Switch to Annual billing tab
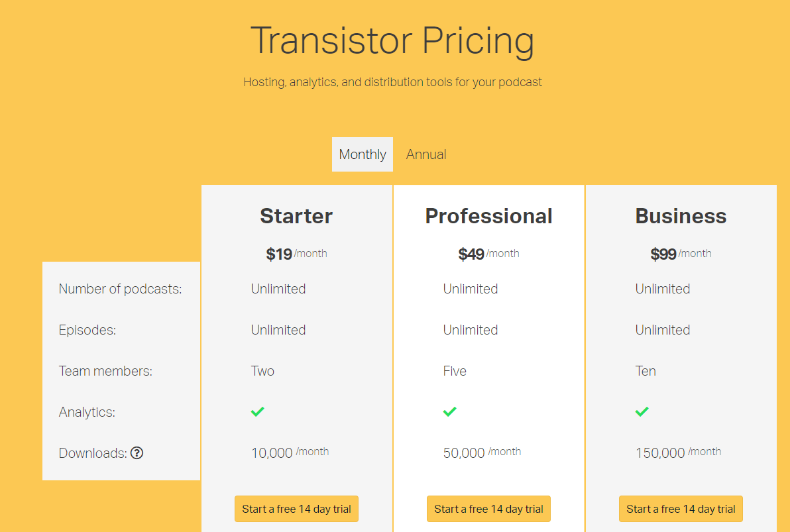The height and width of the screenshot is (532, 790). click(x=426, y=154)
